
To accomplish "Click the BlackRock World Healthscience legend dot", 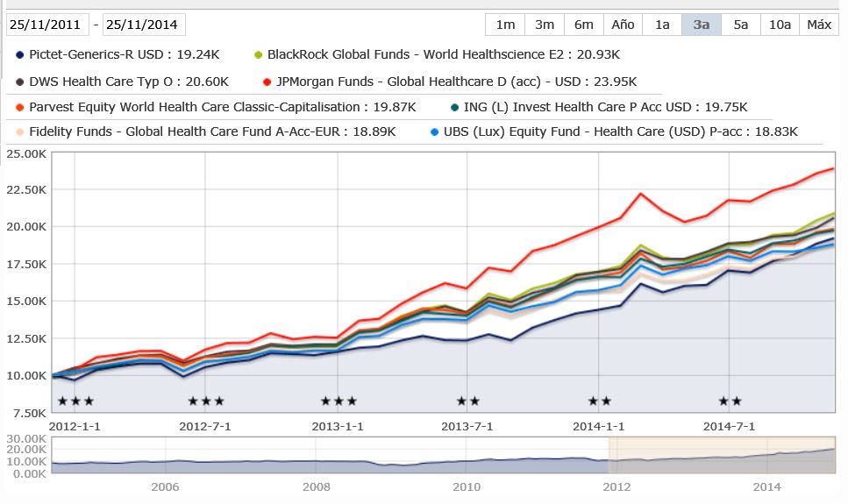I will click(258, 55).
